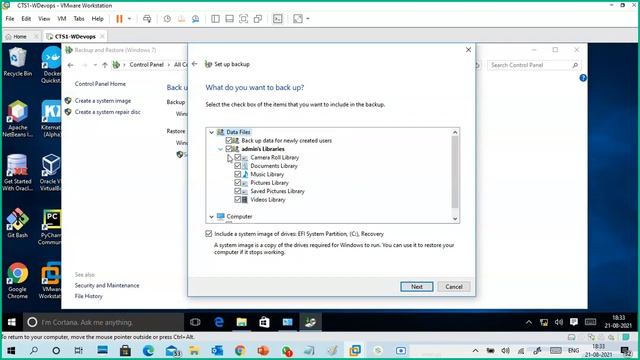Click Create a system image link

click(102, 101)
